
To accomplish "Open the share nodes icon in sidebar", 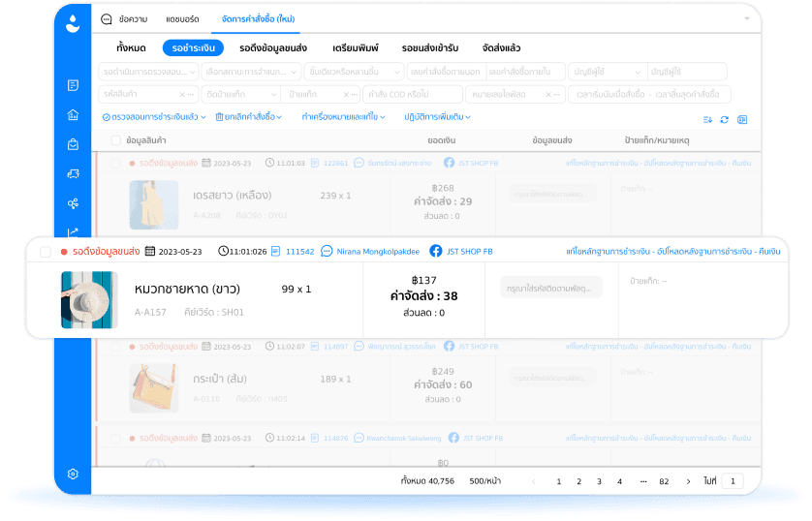I will coord(73,203).
